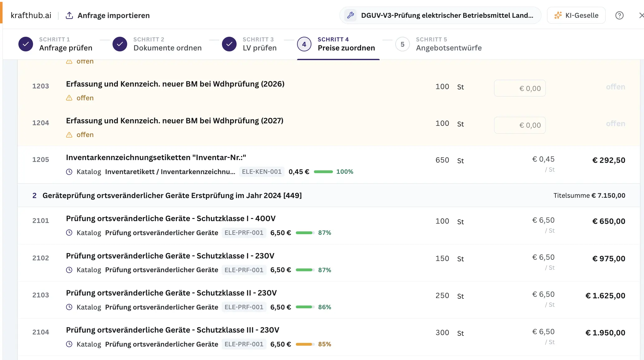Click clock icon on position 1205 catalog row
The image size is (644, 360).
69,172
